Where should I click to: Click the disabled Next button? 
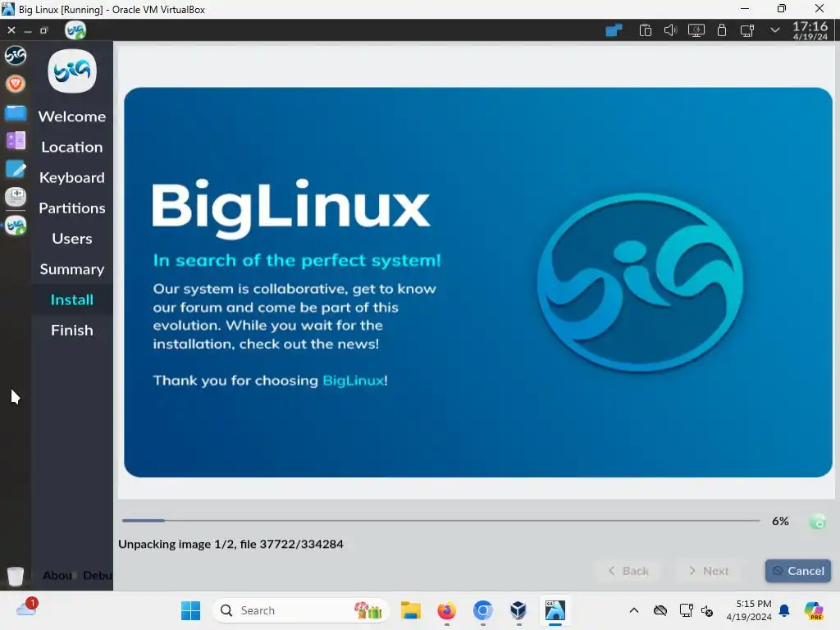pyautogui.click(x=708, y=571)
